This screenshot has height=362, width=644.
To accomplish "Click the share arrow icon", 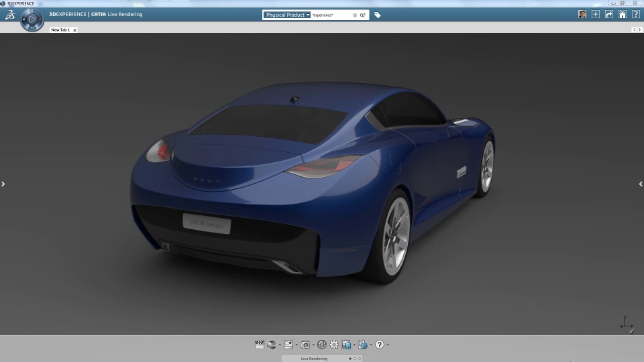I will 609,14.
